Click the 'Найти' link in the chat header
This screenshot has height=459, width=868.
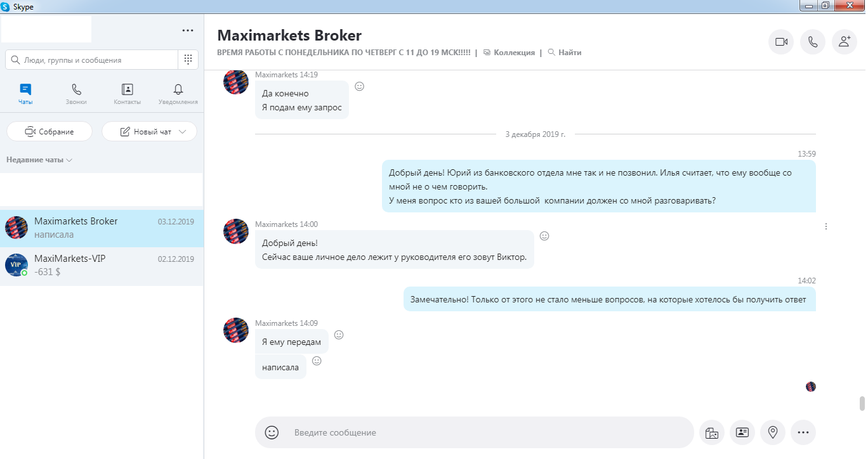(x=565, y=53)
